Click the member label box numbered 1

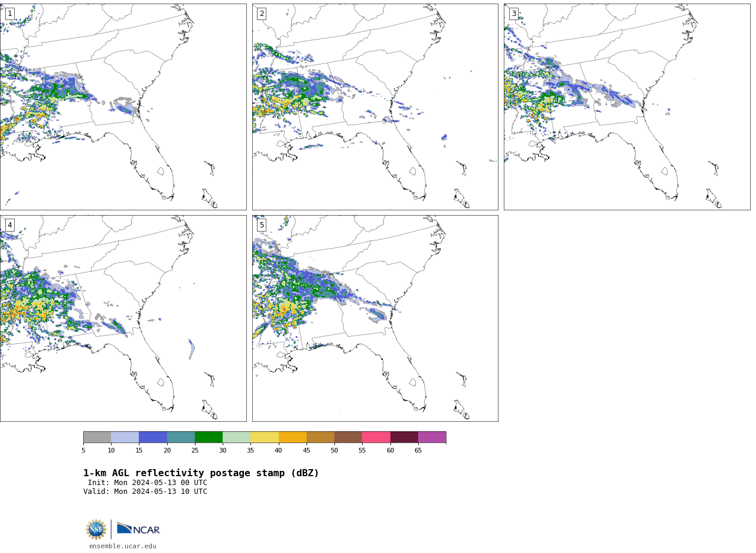9,14
